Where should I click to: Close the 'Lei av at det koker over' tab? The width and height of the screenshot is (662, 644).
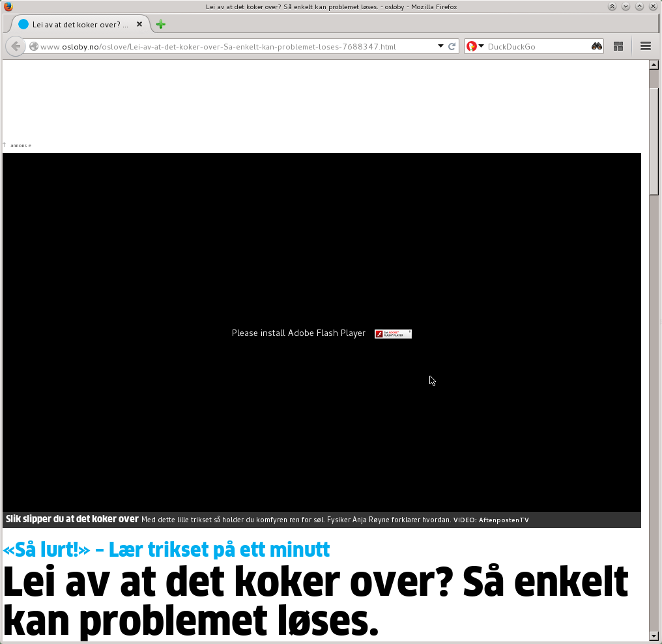point(139,25)
